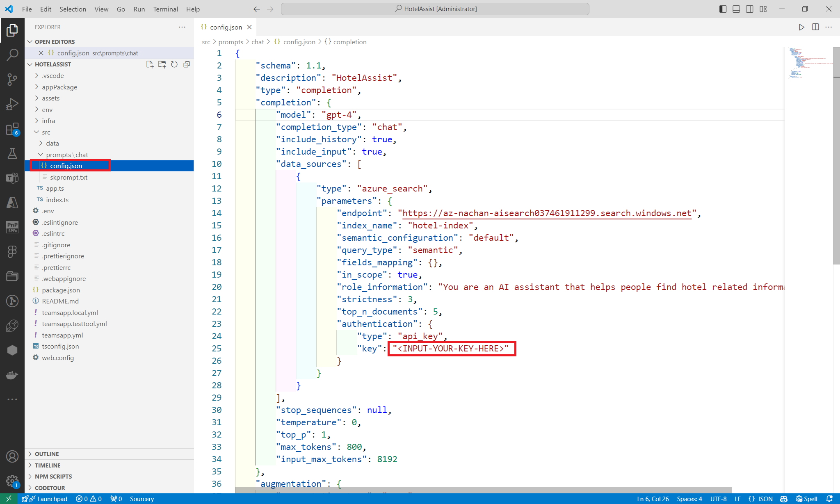Click New File icon in HotelAssist header
The height and width of the screenshot is (504, 840).
150,64
